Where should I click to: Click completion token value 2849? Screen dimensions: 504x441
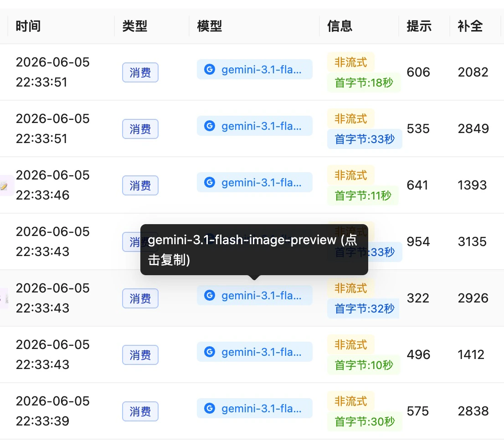(x=473, y=129)
